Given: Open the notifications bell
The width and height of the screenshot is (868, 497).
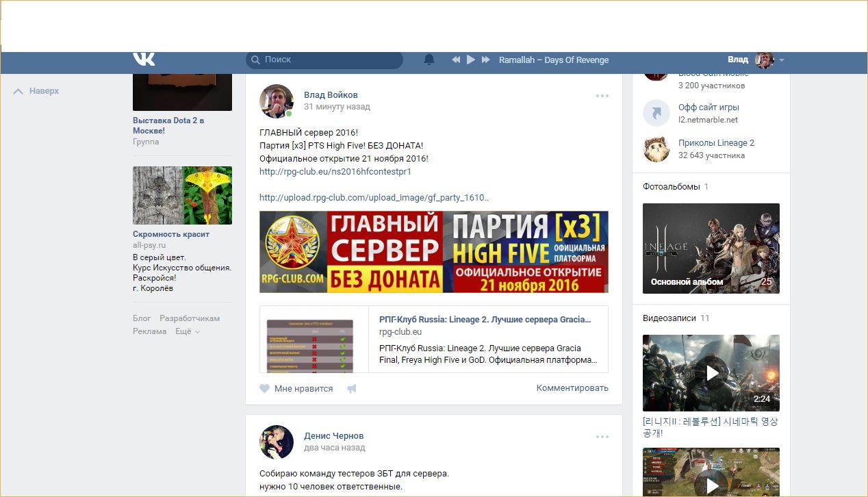Looking at the screenshot, I should coord(429,60).
